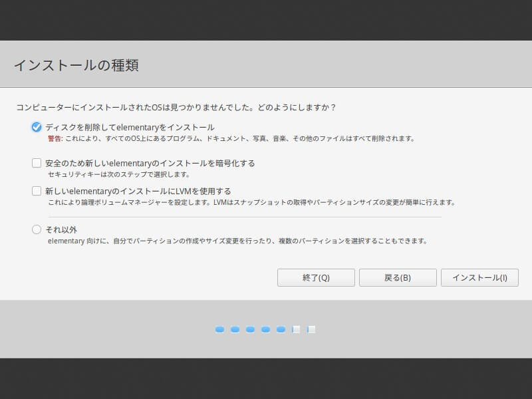Click the question text about no OS found
The image size is (532, 399).
tap(176, 107)
